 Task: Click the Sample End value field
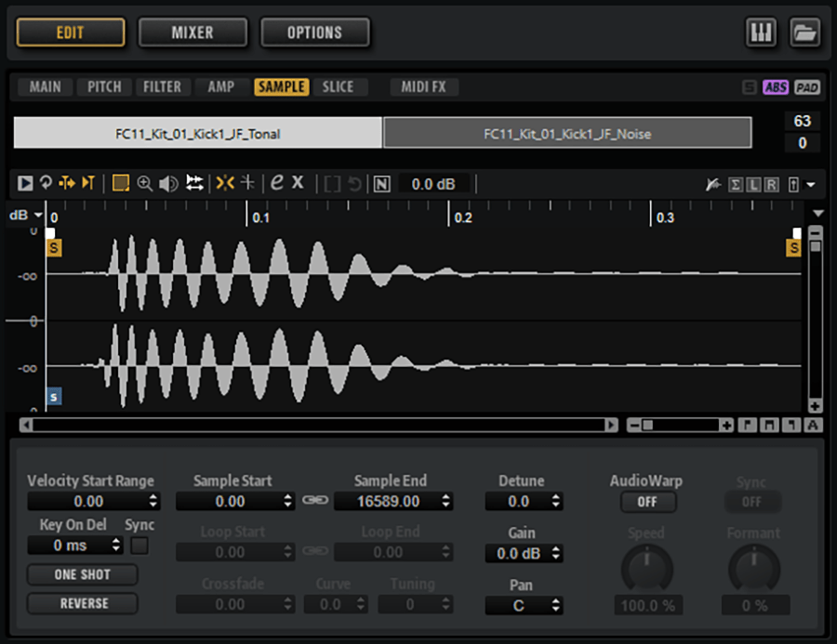pos(393,502)
